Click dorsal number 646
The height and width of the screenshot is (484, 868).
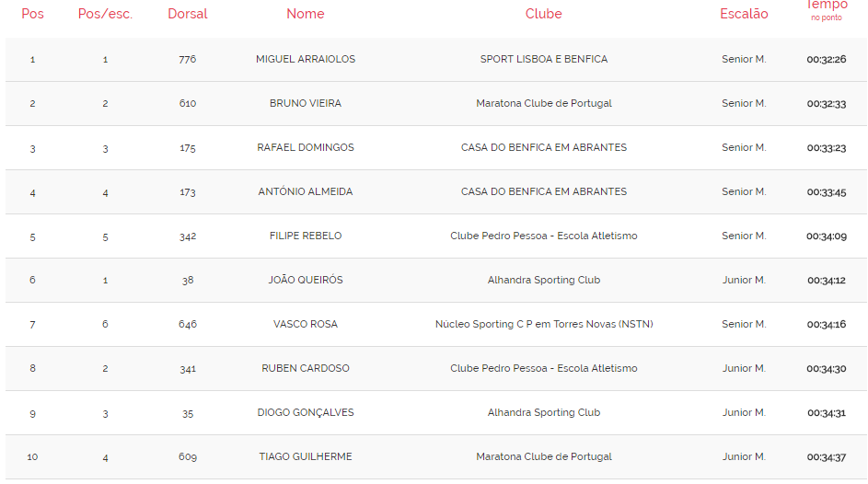[x=188, y=324]
